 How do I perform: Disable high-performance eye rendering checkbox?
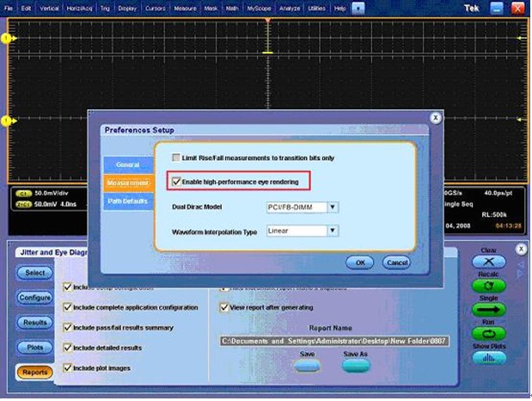click(177, 182)
